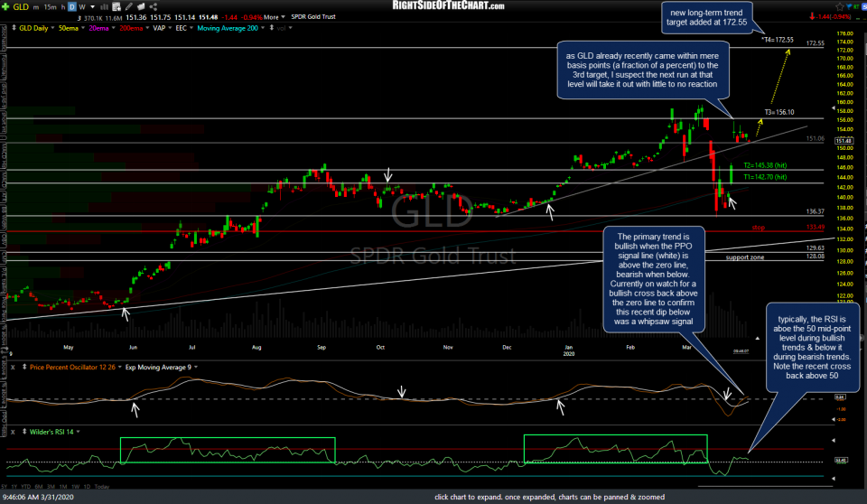
Task: Select the Weekly 'W' timeframe
Action: [x=82, y=7]
